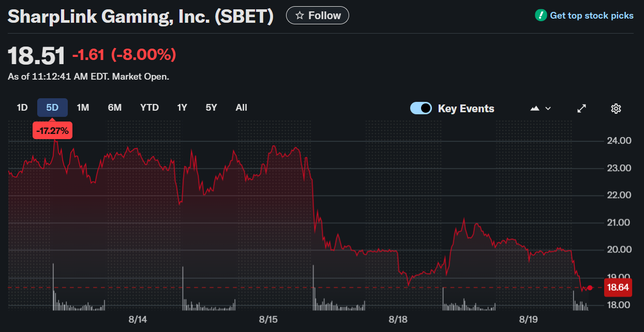Switch chart to 1M range

coord(83,108)
